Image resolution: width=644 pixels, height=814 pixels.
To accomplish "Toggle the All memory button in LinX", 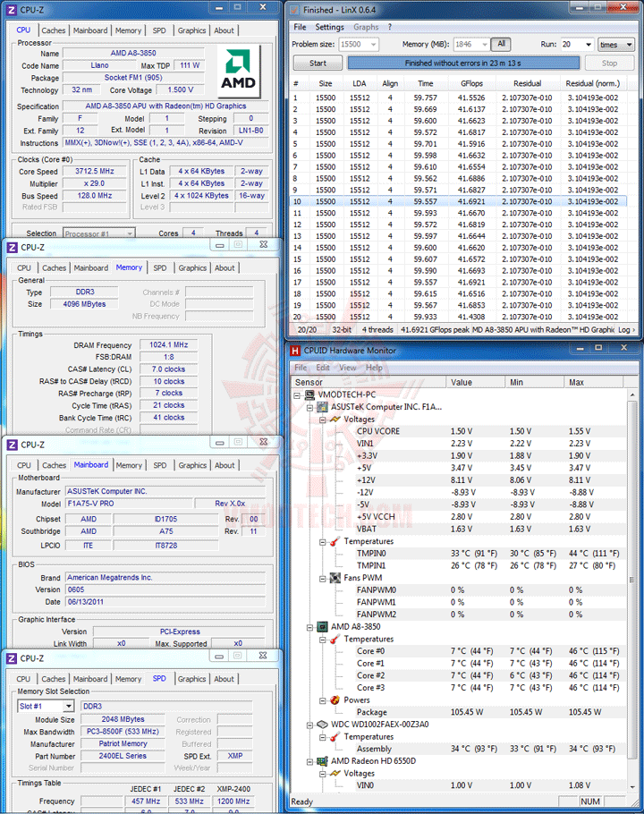I will 501,44.
